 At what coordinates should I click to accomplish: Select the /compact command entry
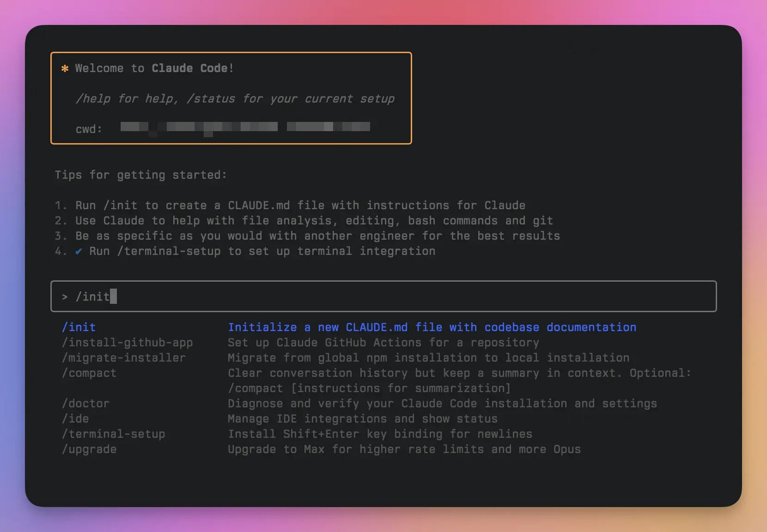[x=89, y=373]
